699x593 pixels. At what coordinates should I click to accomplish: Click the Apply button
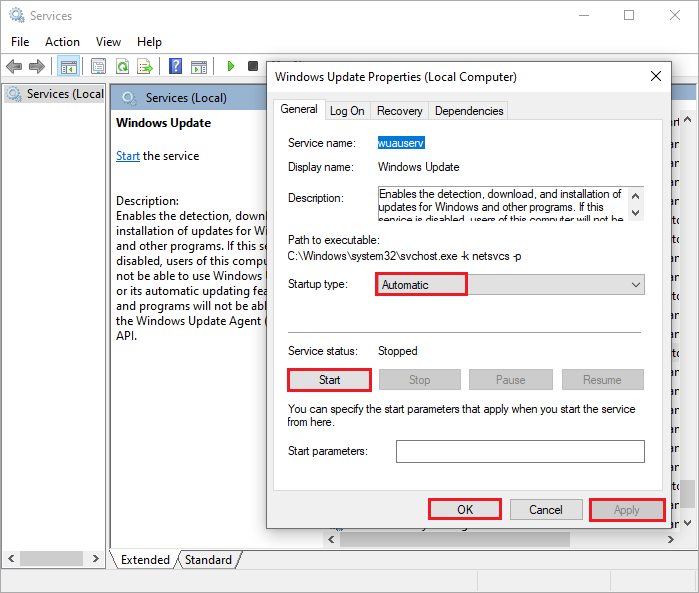[627, 510]
